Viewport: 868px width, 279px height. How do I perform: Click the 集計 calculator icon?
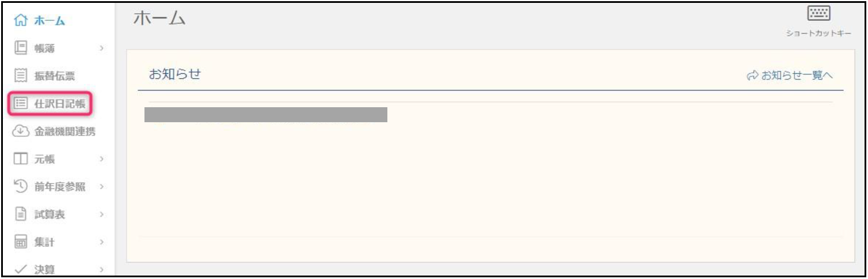tap(20, 243)
